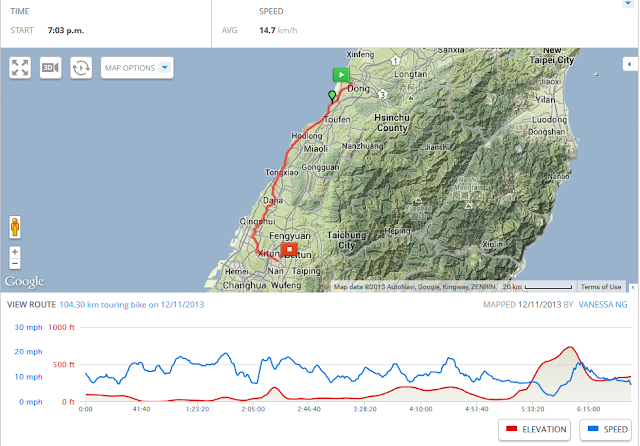The height and width of the screenshot is (446, 640).
Task: Open the MAP OPTIONS dropdown
Action: pyautogui.click(x=137, y=68)
